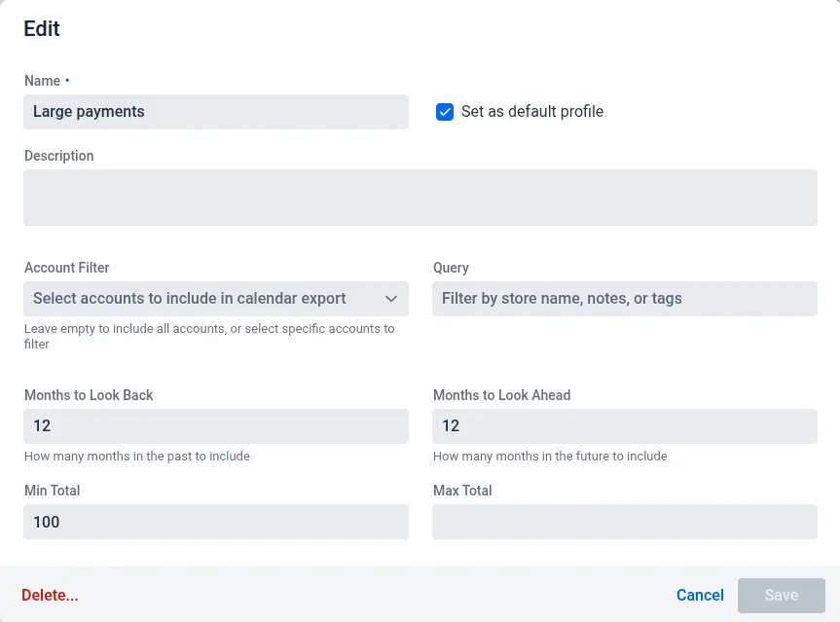The image size is (840, 622).
Task: Focus the empty Description text area
Action: pyautogui.click(x=420, y=198)
